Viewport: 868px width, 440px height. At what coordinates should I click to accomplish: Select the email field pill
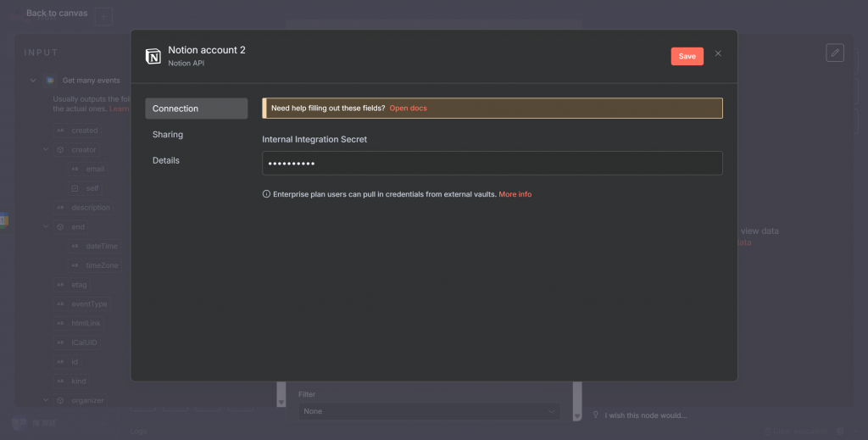point(88,170)
